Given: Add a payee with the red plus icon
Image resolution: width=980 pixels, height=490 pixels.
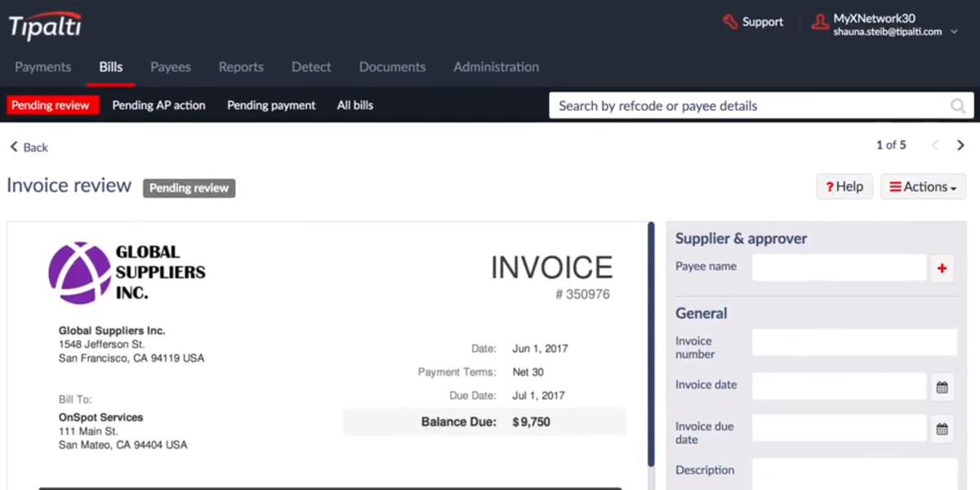Looking at the screenshot, I should pos(942,269).
